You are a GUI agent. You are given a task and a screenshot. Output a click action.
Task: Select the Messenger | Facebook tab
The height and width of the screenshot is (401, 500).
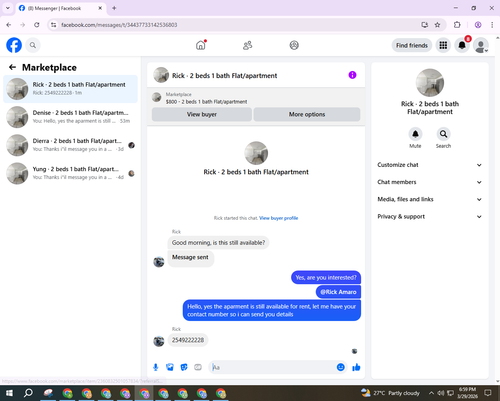pyautogui.click(x=61, y=8)
